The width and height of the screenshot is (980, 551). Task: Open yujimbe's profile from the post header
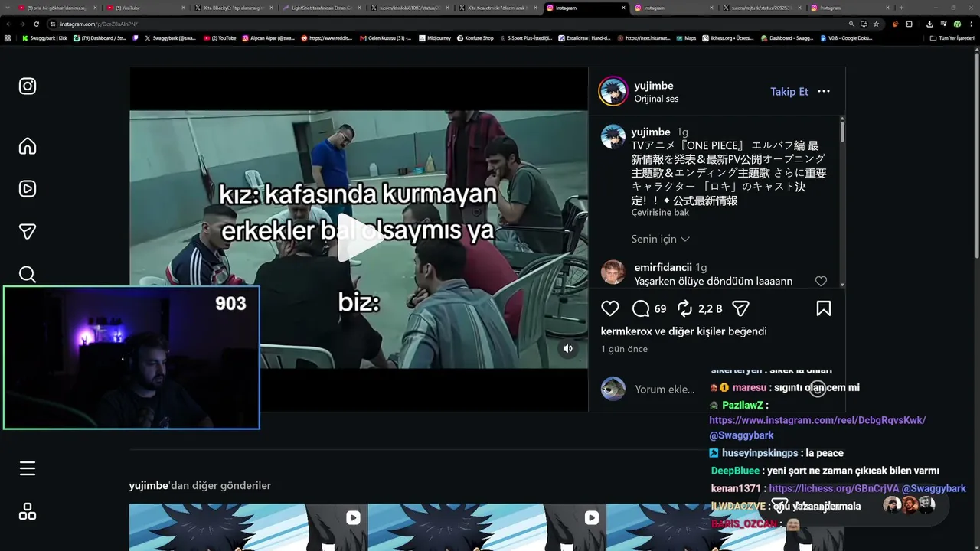pos(654,86)
